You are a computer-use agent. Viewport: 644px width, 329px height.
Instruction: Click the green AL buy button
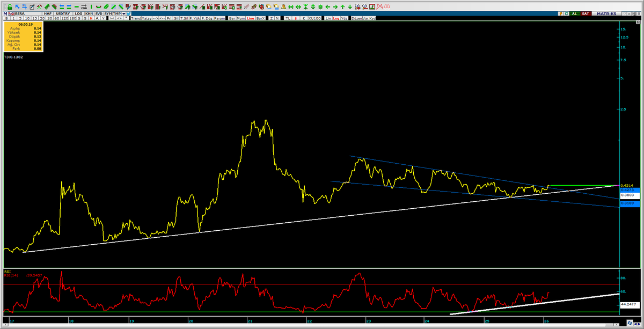tap(574, 13)
